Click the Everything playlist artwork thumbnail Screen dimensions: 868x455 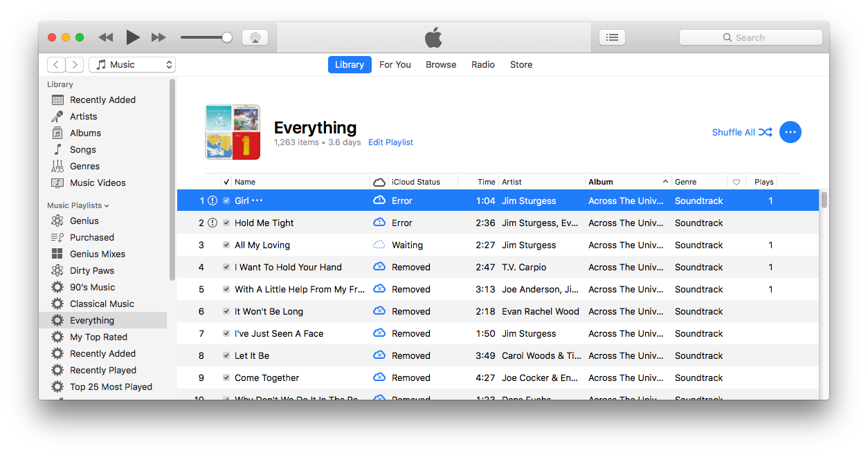click(233, 132)
